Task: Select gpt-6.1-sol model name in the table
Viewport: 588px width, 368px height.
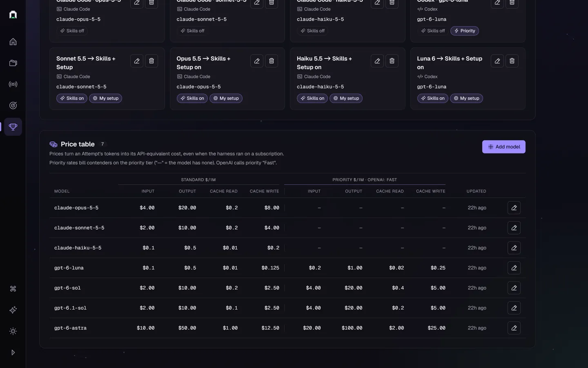Action: (70, 308)
